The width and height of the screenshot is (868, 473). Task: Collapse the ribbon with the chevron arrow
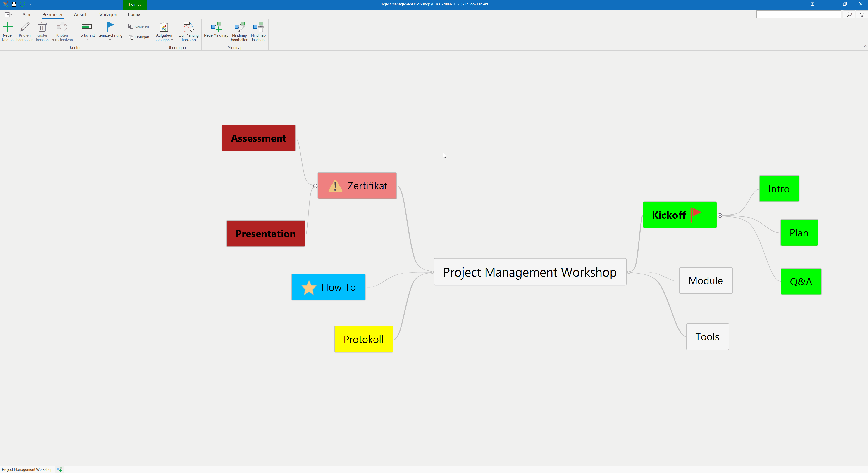click(865, 46)
